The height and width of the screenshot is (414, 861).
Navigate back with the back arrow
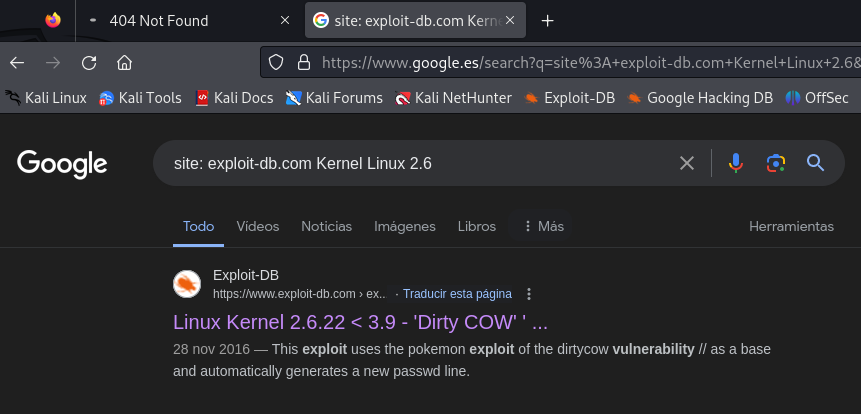pyautogui.click(x=17, y=62)
